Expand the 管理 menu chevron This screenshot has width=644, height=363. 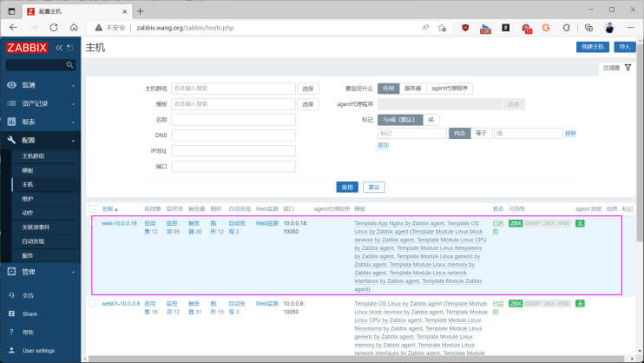(73, 272)
